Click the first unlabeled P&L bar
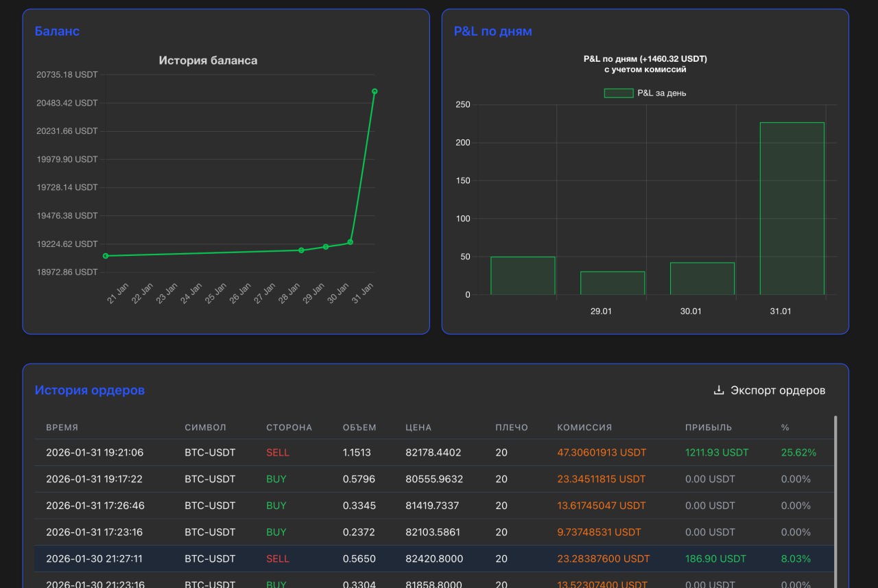The image size is (878, 588). coord(523,276)
